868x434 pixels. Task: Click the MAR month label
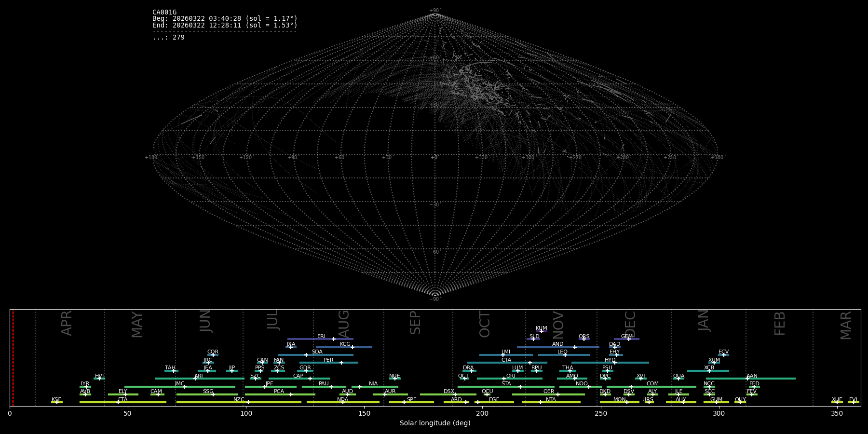(x=846, y=325)
